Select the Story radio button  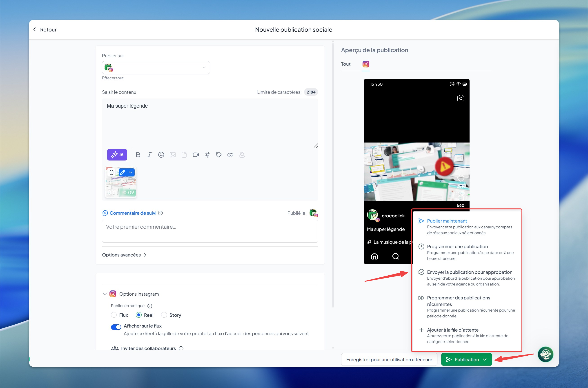(x=164, y=315)
